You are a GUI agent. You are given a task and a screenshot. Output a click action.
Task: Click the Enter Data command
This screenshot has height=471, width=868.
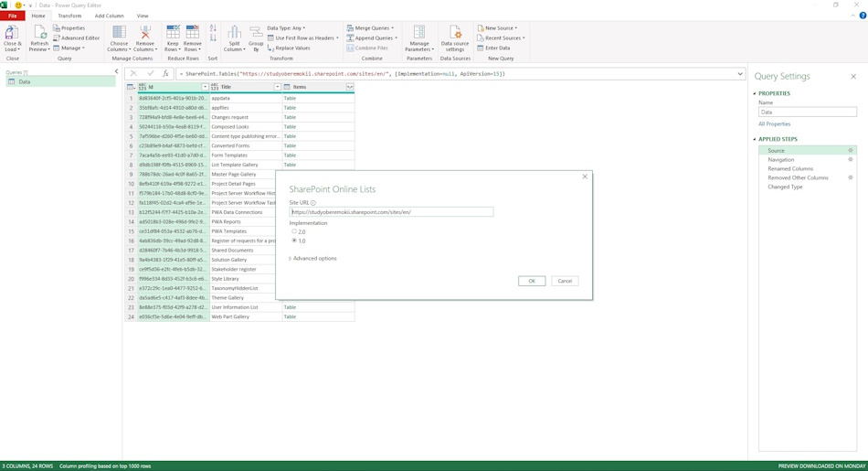[x=493, y=48]
